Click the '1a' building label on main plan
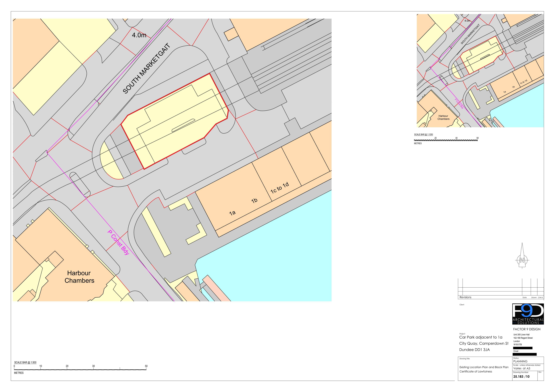Viewport: 555px width, 392px height. [x=232, y=213]
